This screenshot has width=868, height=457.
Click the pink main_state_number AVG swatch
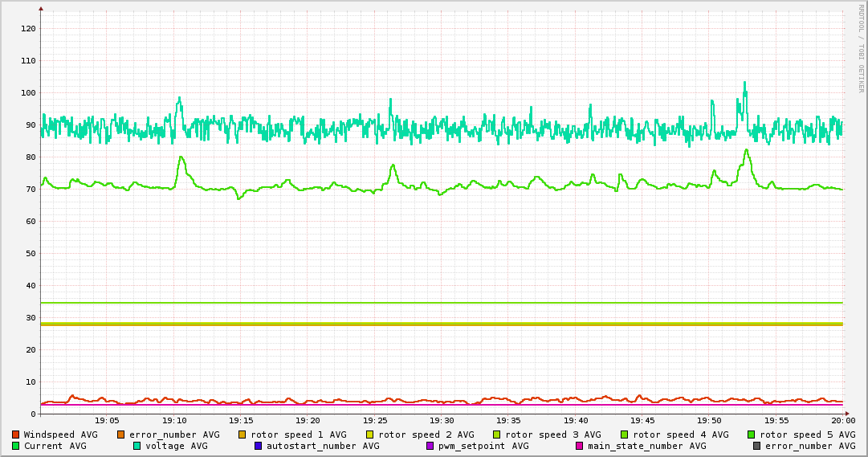pos(580,446)
